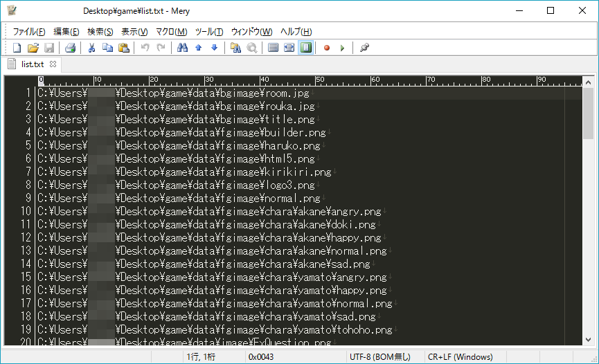Screen dimensions: 599x364
Task: Open the ツール(T) menu
Action: coord(209,32)
